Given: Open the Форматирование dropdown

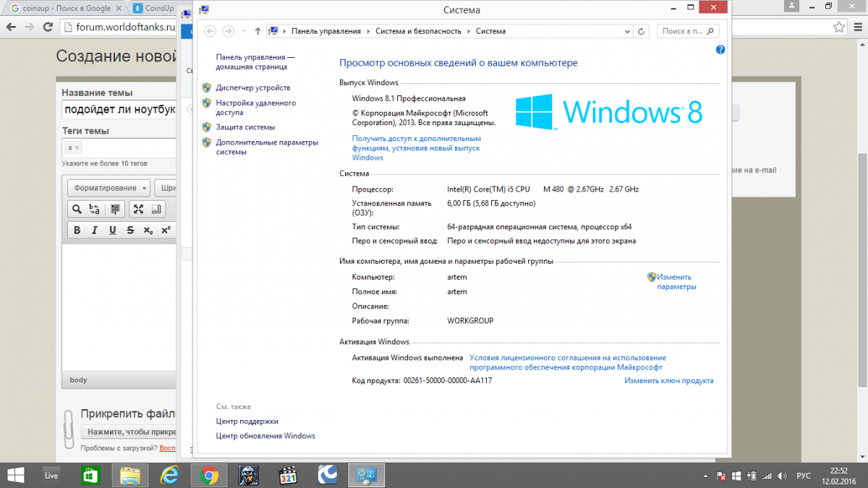Looking at the screenshot, I should point(109,188).
